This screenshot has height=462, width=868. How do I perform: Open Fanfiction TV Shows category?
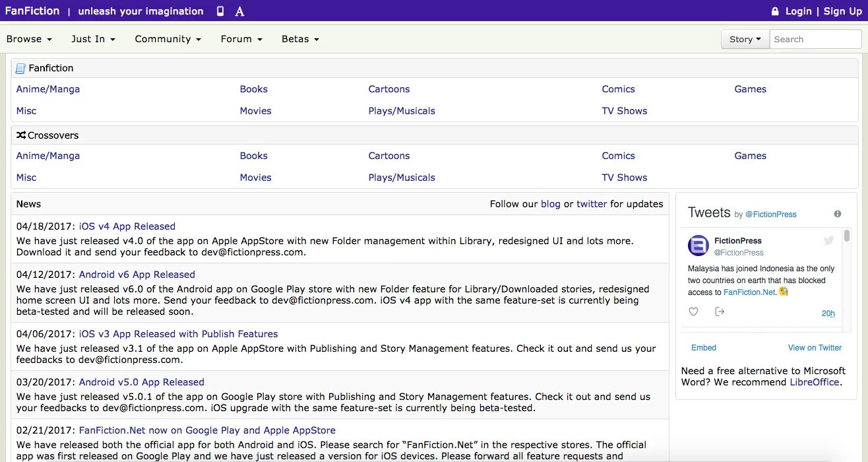coord(625,111)
